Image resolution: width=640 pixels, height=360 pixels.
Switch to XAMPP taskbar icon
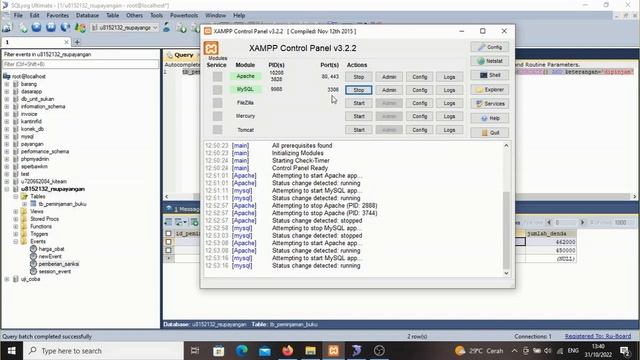333,351
